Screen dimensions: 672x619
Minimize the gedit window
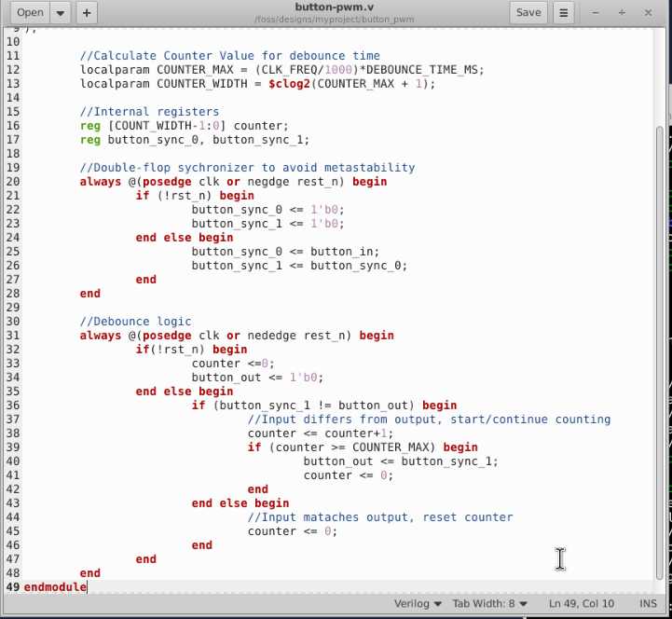tap(597, 12)
